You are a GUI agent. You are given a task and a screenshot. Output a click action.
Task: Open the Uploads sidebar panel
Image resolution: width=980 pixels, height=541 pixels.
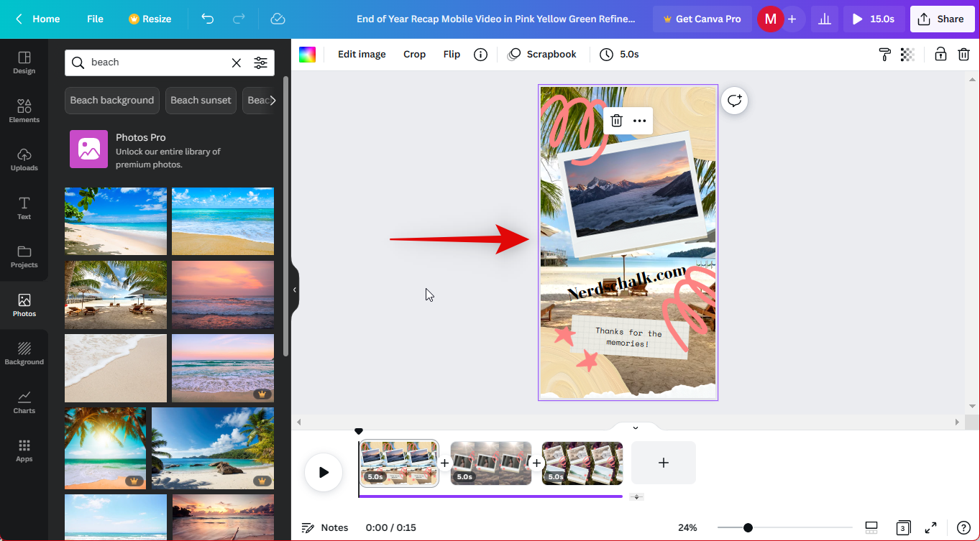[24, 159]
